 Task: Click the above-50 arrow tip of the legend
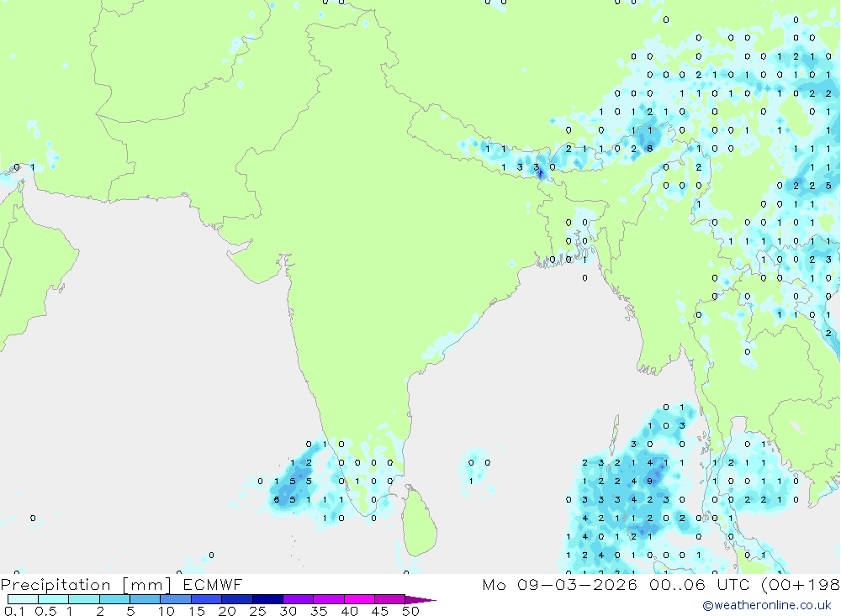pyautogui.click(x=420, y=600)
